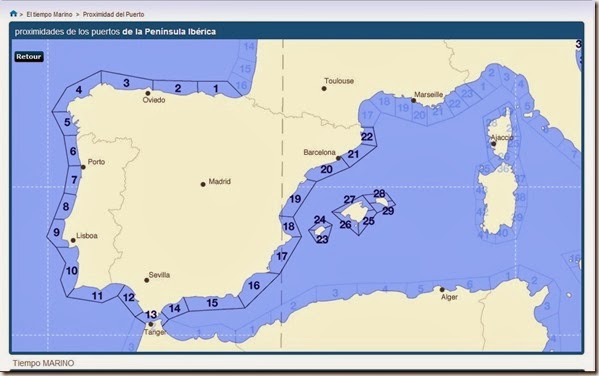Select coastal zone 1 near Bay of Biscay

[x=216, y=89]
